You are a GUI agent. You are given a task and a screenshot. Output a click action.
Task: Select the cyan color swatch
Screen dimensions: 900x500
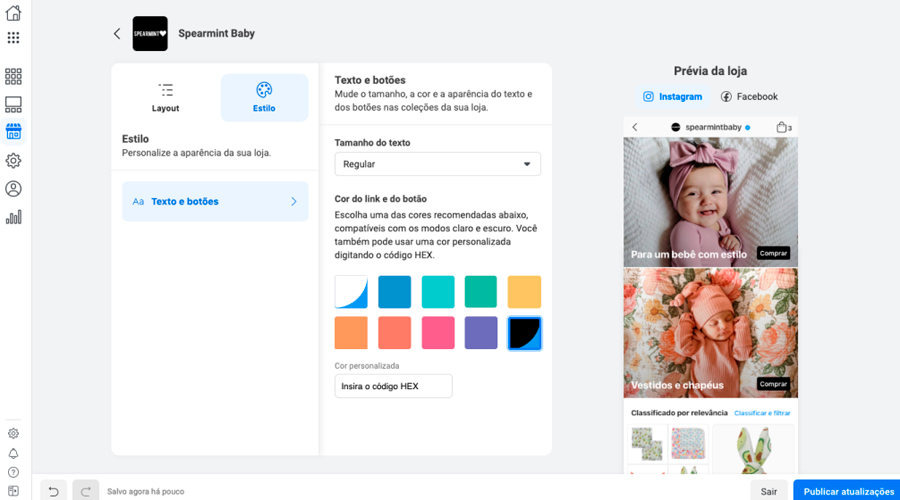tap(438, 292)
